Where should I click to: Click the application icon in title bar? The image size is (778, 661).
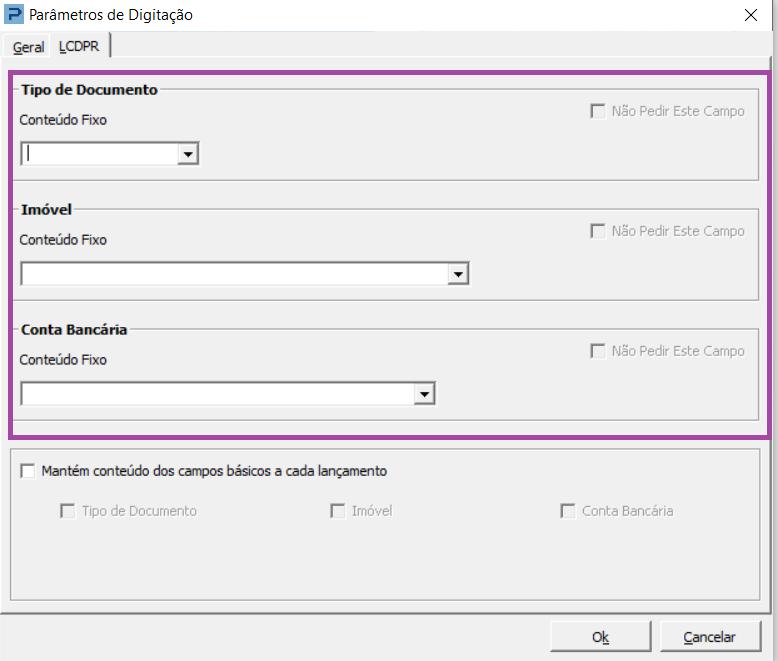[x=13, y=14]
